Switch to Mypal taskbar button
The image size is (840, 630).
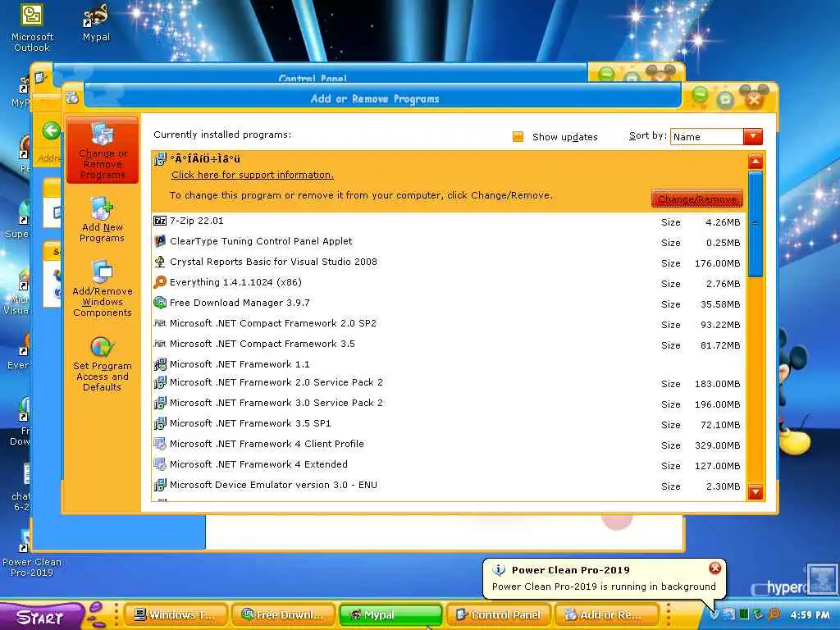pyautogui.click(x=390, y=614)
